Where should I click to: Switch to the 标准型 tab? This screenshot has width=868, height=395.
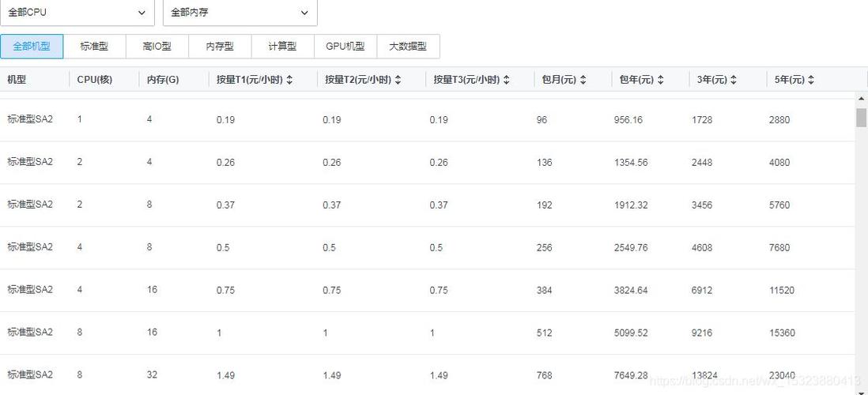pyautogui.click(x=94, y=47)
